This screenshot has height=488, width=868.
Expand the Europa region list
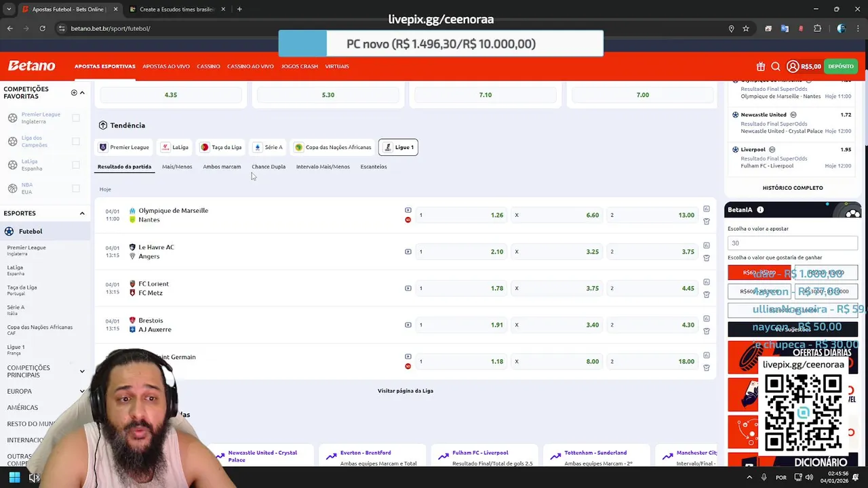click(82, 391)
